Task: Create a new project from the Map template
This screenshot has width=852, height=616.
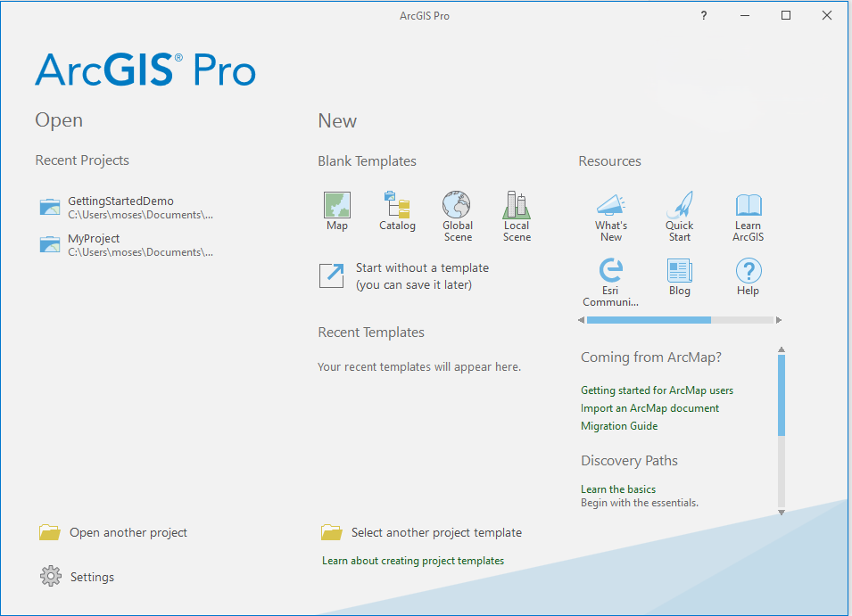Action: [x=337, y=211]
